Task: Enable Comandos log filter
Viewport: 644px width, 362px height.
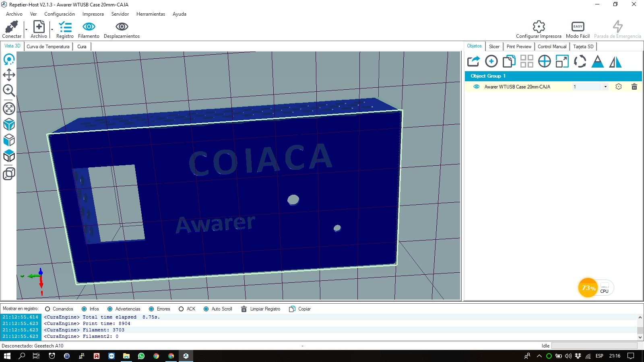Action: click(x=59, y=309)
